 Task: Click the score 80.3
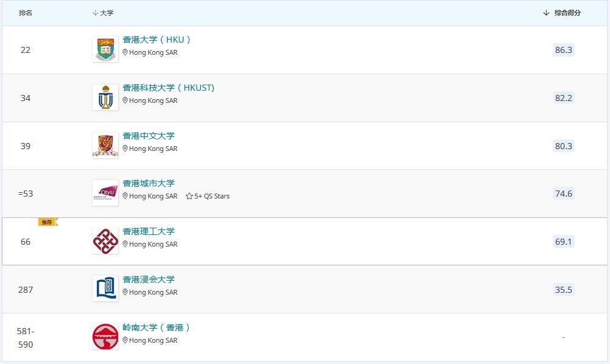pyautogui.click(x=564, y=146)
